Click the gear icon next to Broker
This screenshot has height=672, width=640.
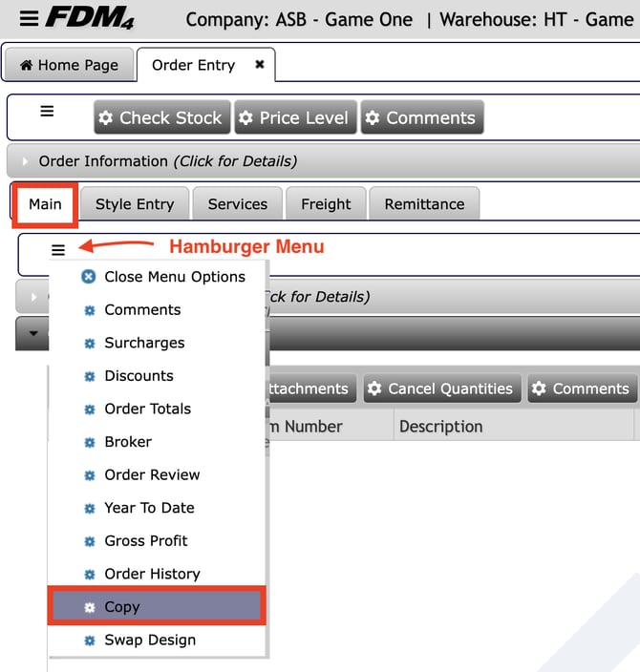90,442
